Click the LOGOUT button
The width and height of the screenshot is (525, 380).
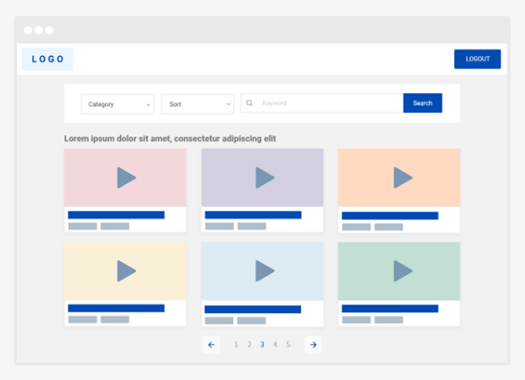coord(477,59)
